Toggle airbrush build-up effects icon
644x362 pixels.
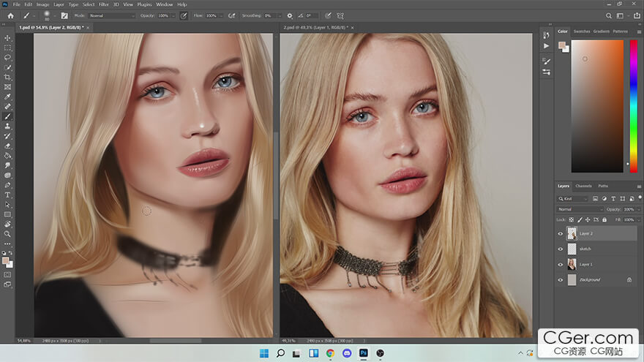point(232,15)
